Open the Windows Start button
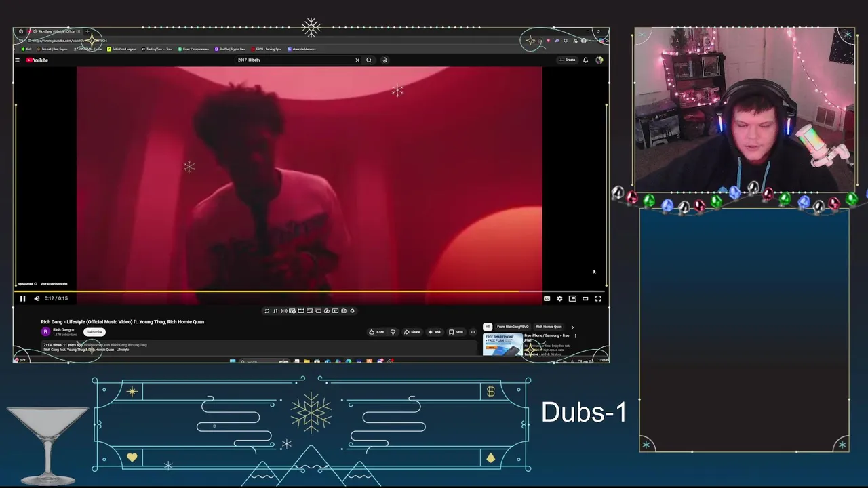The height and width of the screenshot is (488, 868). click(233, 361)
